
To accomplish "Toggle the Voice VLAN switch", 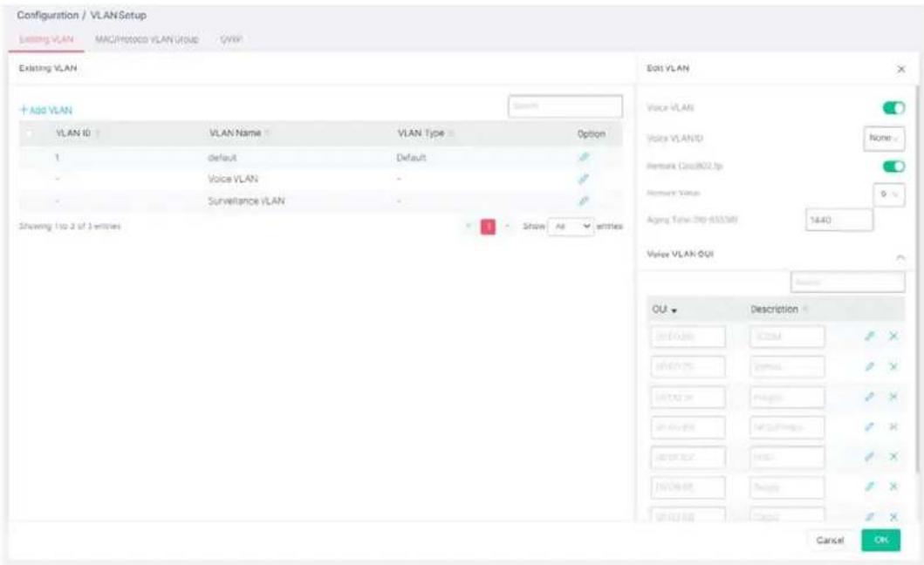I will [x=893, y=108].
